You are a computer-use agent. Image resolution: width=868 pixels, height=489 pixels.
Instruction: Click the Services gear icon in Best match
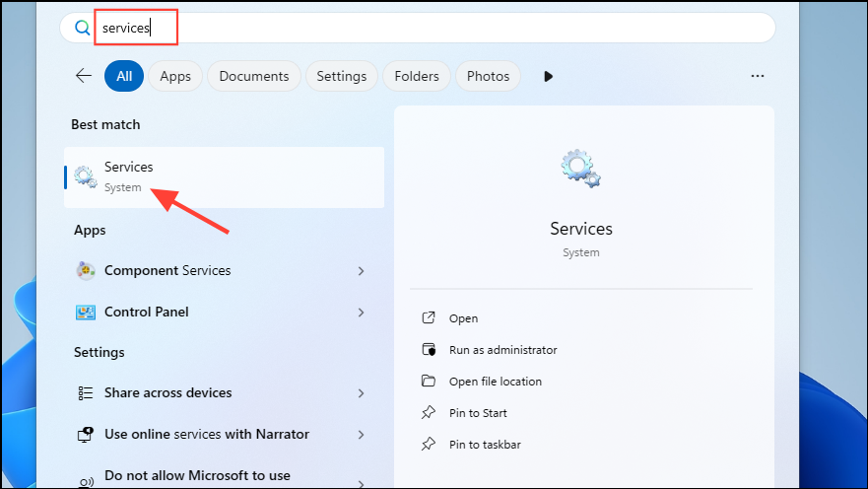click(86, 176)
